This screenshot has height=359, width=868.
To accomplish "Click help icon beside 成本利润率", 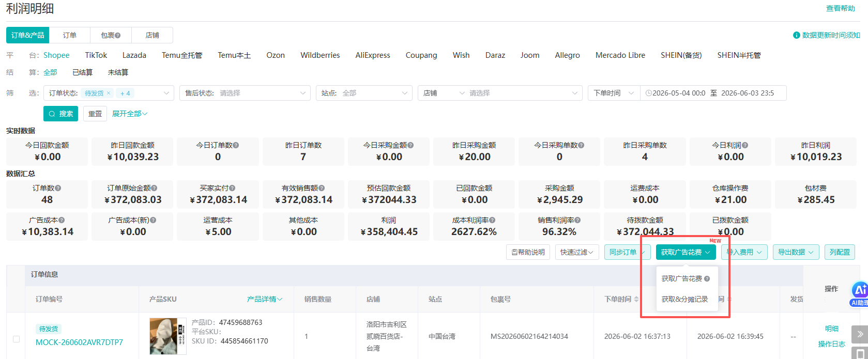I will click(492, 221).
